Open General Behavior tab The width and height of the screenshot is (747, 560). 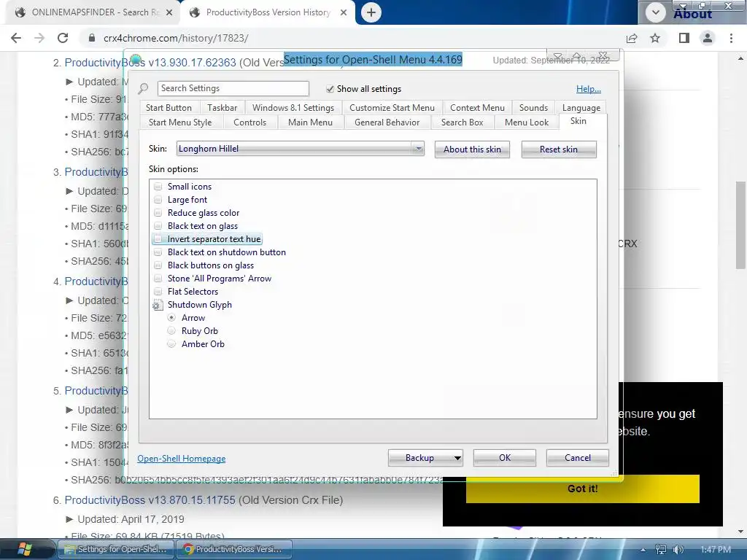387,122
